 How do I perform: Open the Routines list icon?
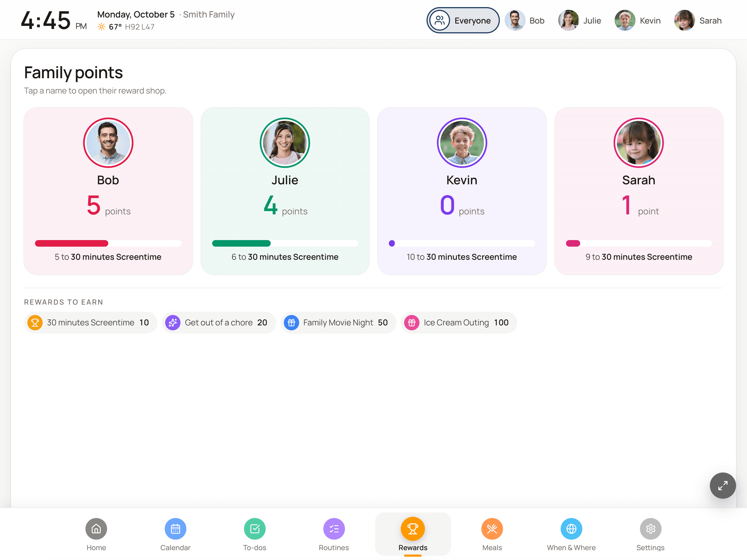[x=334, y=529]
